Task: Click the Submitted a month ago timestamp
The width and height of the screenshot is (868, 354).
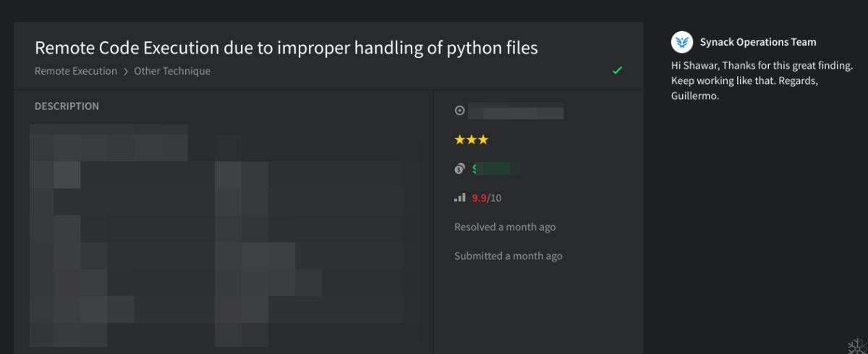Action: point(508,256)
